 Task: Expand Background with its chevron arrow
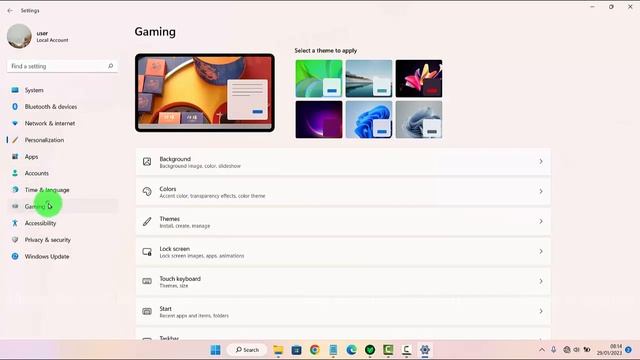[x=541, y=162]
